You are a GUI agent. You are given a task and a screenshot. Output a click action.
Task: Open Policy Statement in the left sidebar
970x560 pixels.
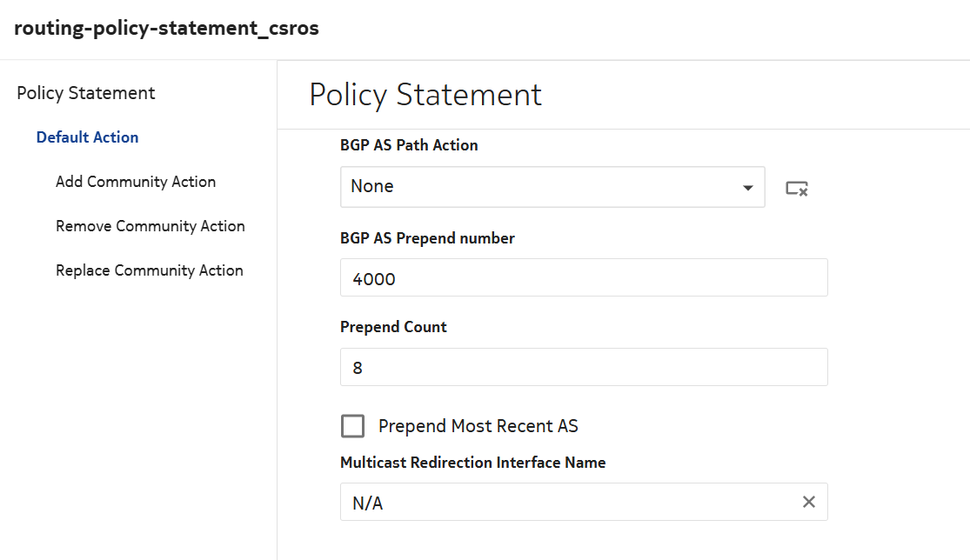point(86,93)
